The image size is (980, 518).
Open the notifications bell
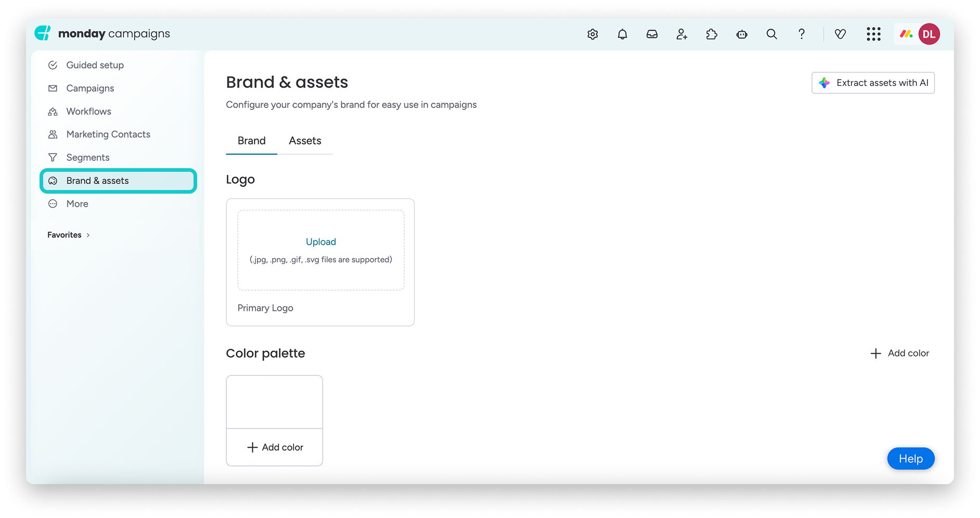pyautogui.click(x=622, y=34)
